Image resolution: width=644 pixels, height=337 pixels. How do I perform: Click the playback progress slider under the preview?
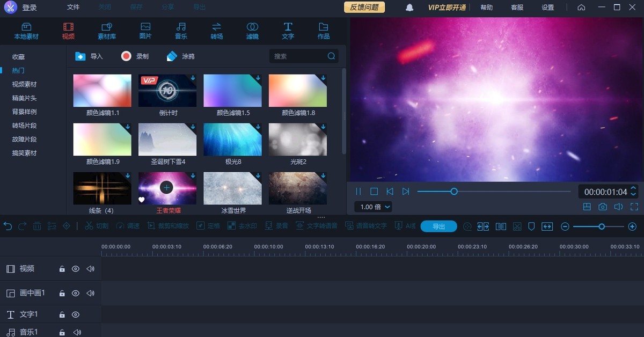[454, 191]
